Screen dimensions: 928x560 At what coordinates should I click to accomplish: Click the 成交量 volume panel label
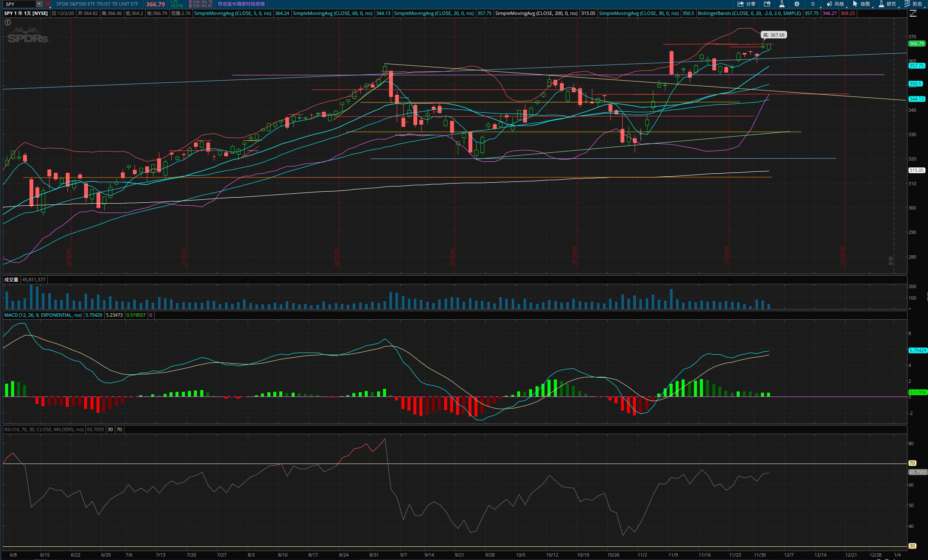(x=12, y=280)
